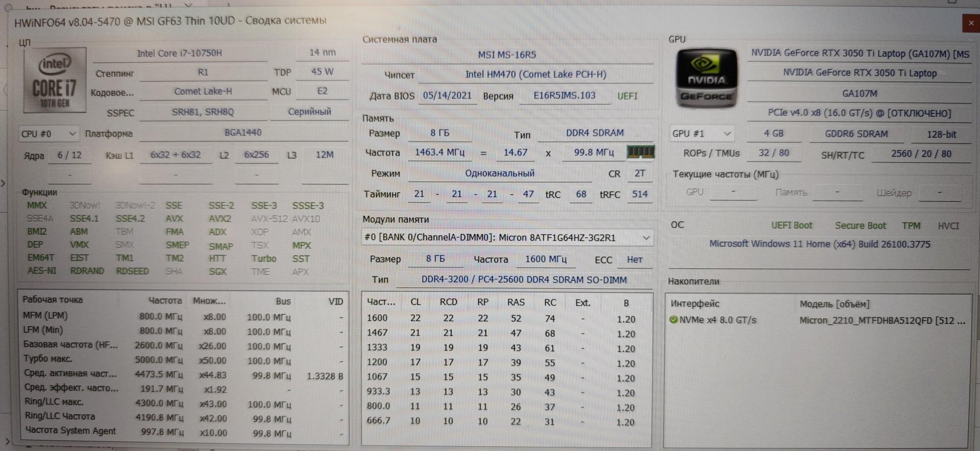Viewport: 980px width, 451px height.
Task: Click the NVIDIA GeForce RTX 3050 Ti Laptop (GA107M) field
Action: [860, 54]
